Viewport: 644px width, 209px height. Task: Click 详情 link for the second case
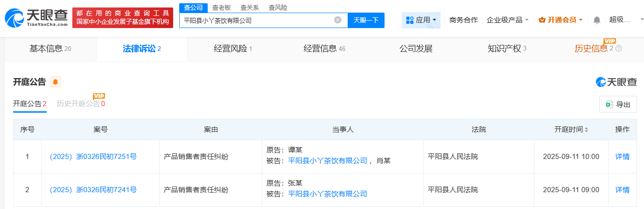point(622,190)
